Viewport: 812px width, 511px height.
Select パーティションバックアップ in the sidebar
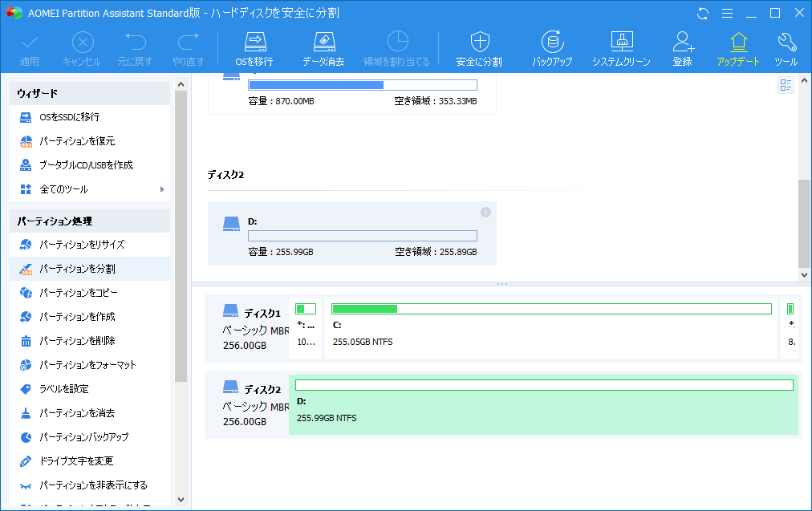click(90, 437)
